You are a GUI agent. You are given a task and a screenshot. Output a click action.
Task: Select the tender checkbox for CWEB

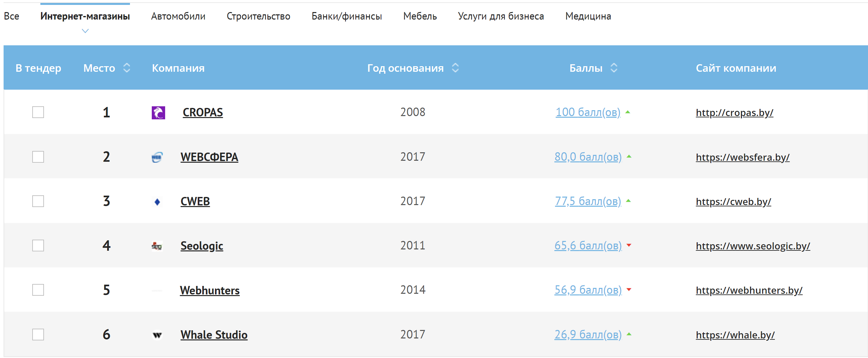pyautogui.click(x=38, y=201)
